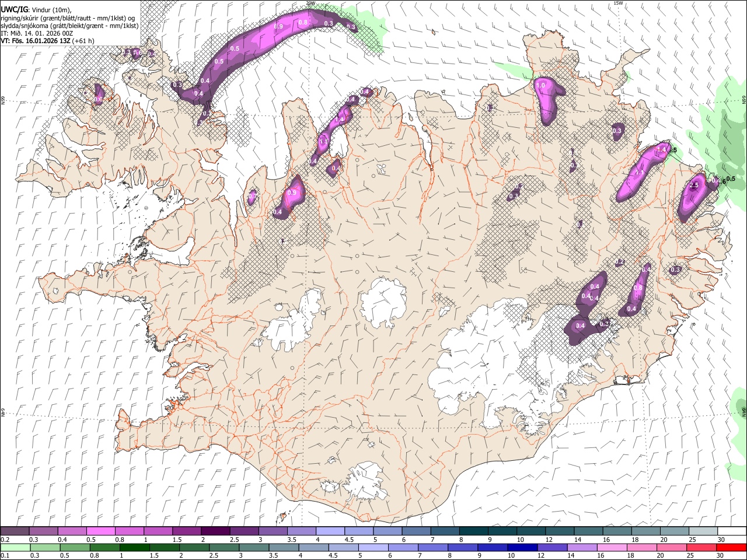This screenshot has height=560, width=747.
Task: Click the 1.1 snowfall value in the east
Action: coord(639,173)
